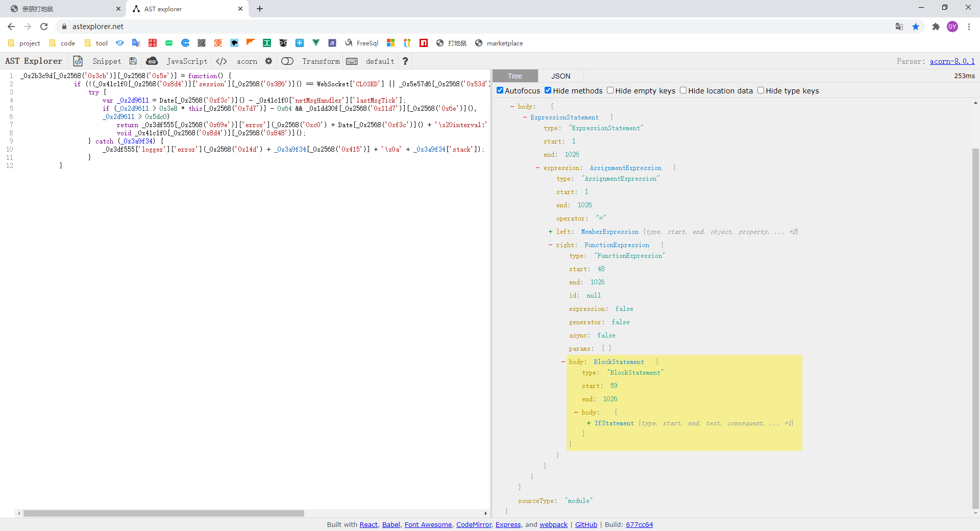Expand the IfStatement node

(x=589, y=423)
